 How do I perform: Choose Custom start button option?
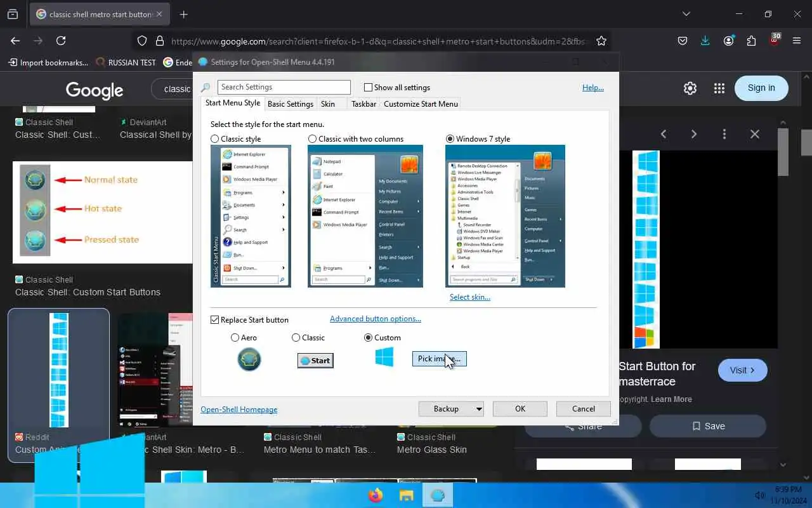pyautogui.click(x=368, y=337)
